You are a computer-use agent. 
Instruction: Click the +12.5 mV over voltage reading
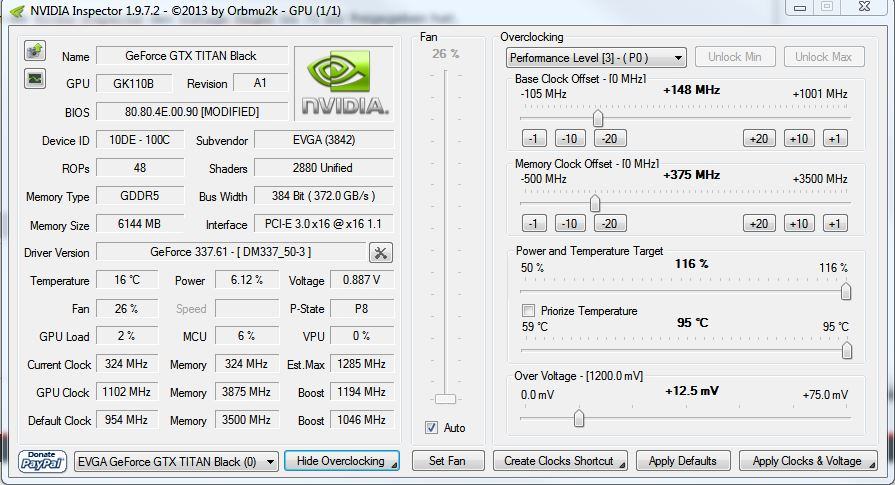(x=692, y=391)
